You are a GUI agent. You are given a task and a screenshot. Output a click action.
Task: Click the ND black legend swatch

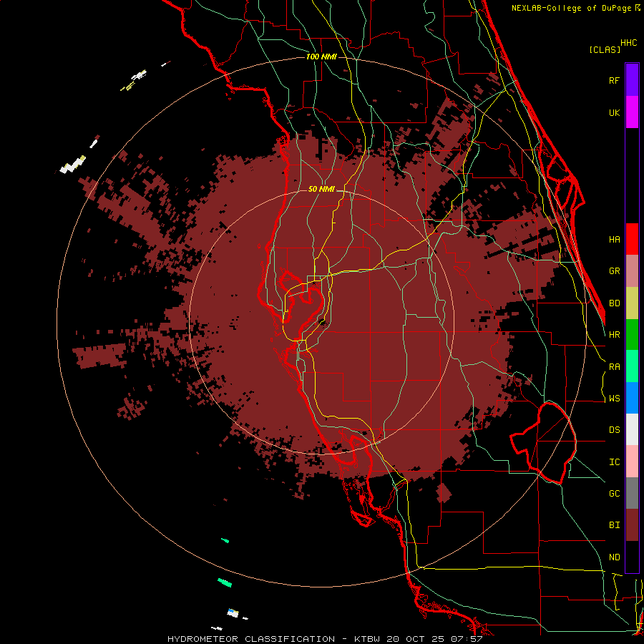coord(632,557)
